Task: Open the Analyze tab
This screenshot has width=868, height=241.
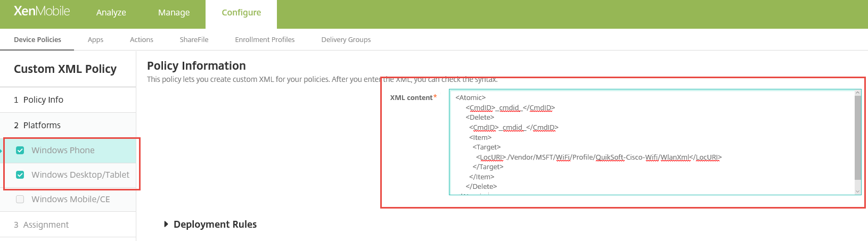Action: coord(111,13)
